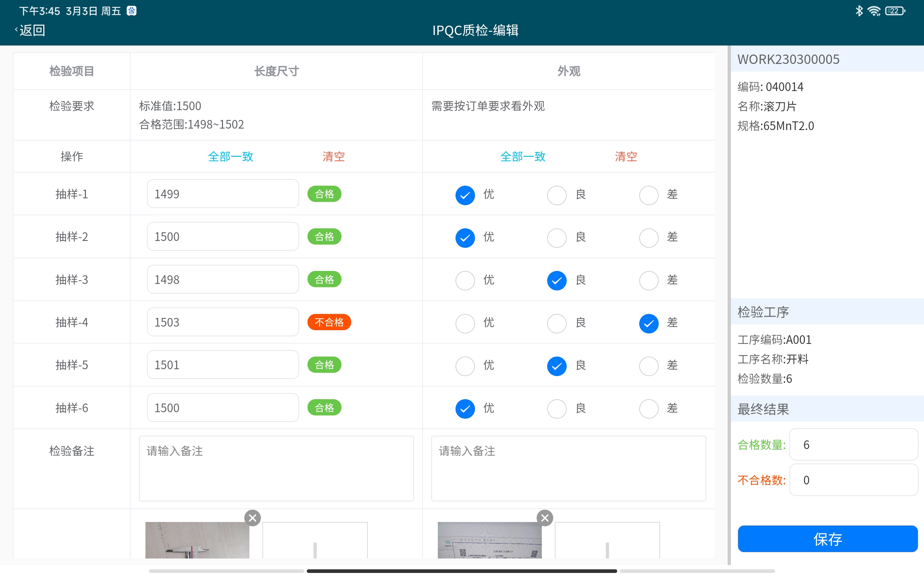Tap the 外观 column header
The height and width of the screenshot is (578, 924).
[x=568, y=71]
